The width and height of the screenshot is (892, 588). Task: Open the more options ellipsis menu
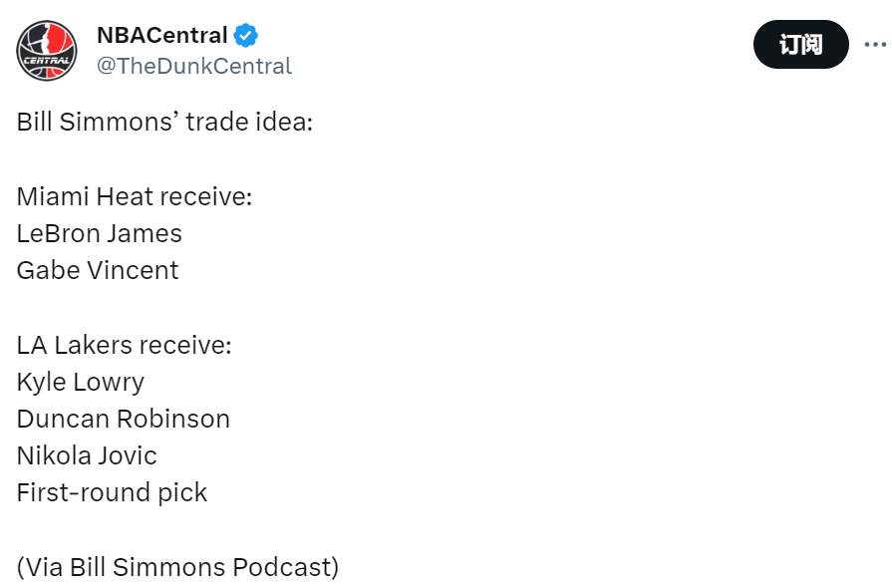[x=876, y=45]
